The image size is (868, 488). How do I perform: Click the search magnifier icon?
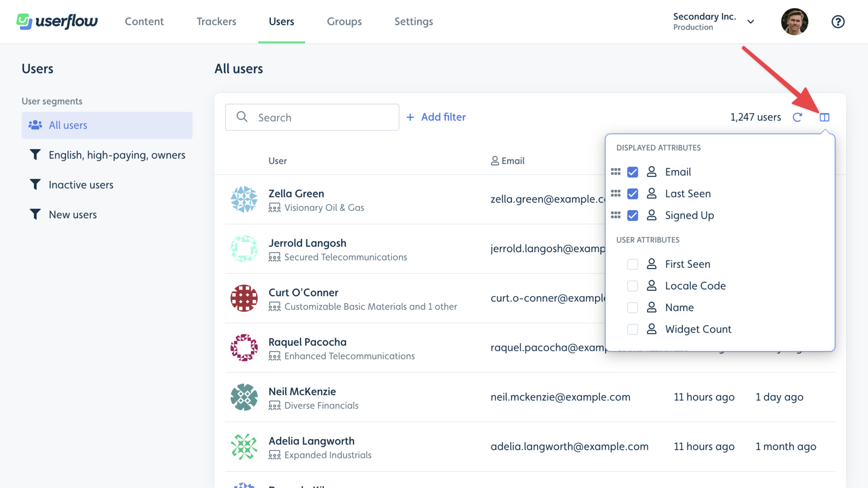coord(242,117)
